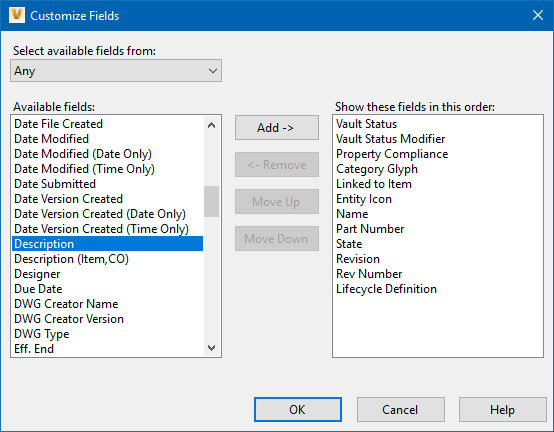Select 'Due Date' in available fields
Viewport: 554px width, 432px height.
click(107, 289)
